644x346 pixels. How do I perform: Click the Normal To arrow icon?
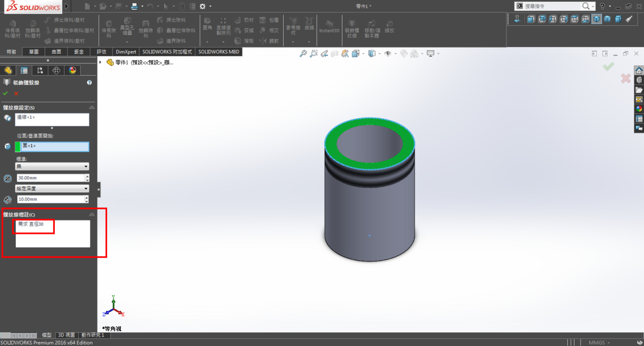tap(517, 19)
